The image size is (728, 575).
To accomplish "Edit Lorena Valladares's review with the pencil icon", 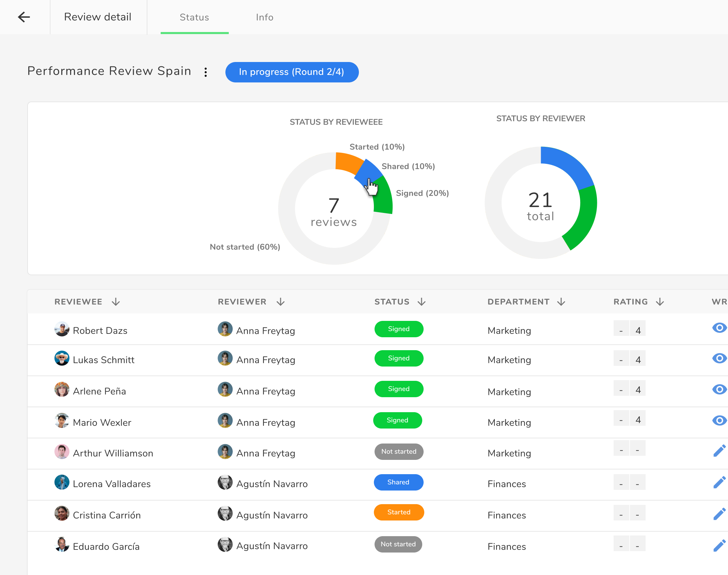I will (719, 482).
